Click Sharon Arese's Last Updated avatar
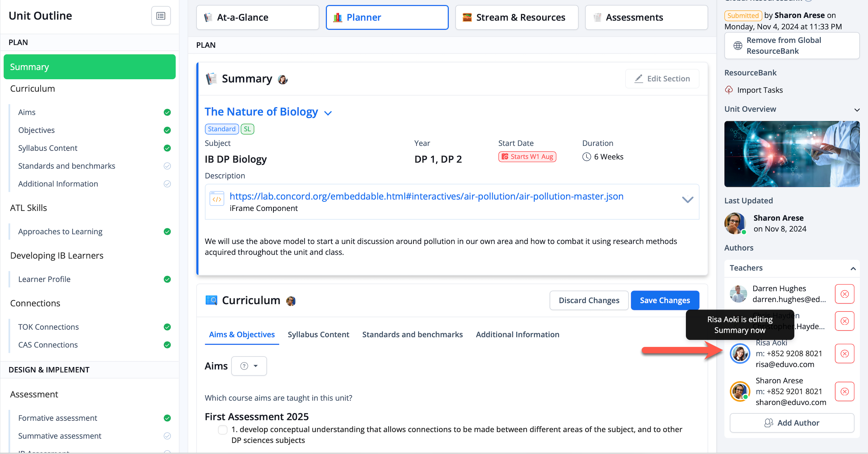Screen dimensions: 868x454 click(x=735, y=223)
